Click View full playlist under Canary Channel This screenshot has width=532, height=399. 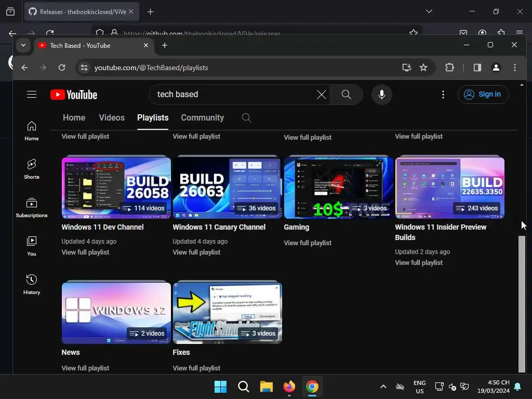[196, 252]
